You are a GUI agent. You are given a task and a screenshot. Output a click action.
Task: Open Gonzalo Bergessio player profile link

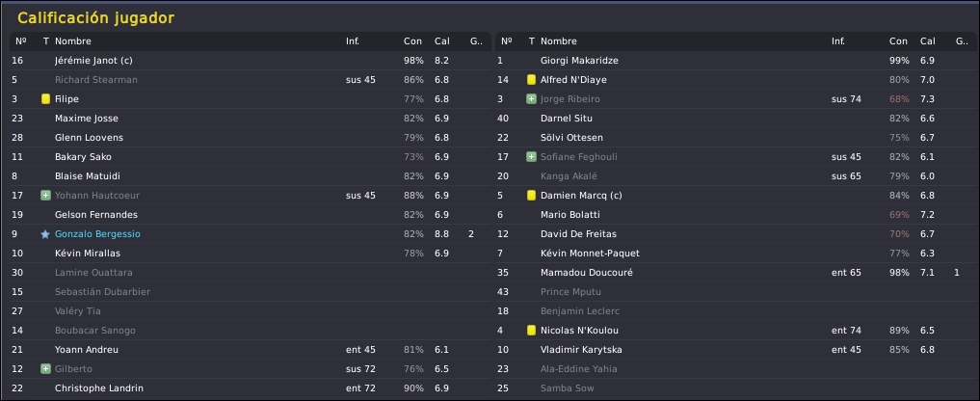(97, 234)
